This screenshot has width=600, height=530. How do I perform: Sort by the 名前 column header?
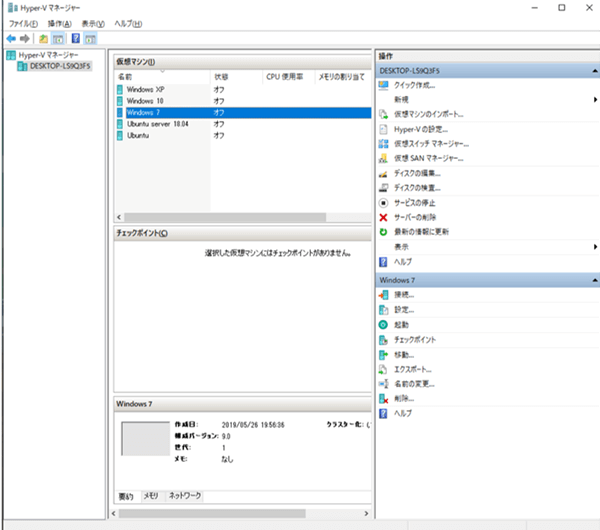pyautogui.click(x=162, y=77)
